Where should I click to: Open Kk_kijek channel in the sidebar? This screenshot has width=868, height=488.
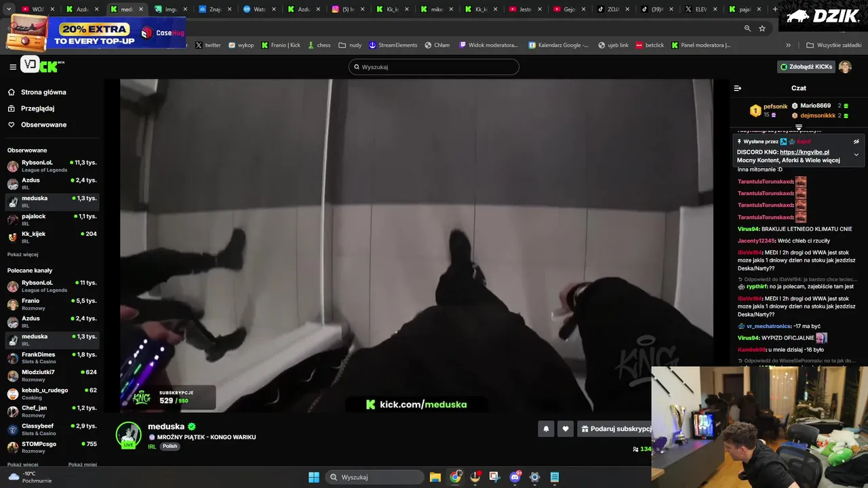pos(52,237)
